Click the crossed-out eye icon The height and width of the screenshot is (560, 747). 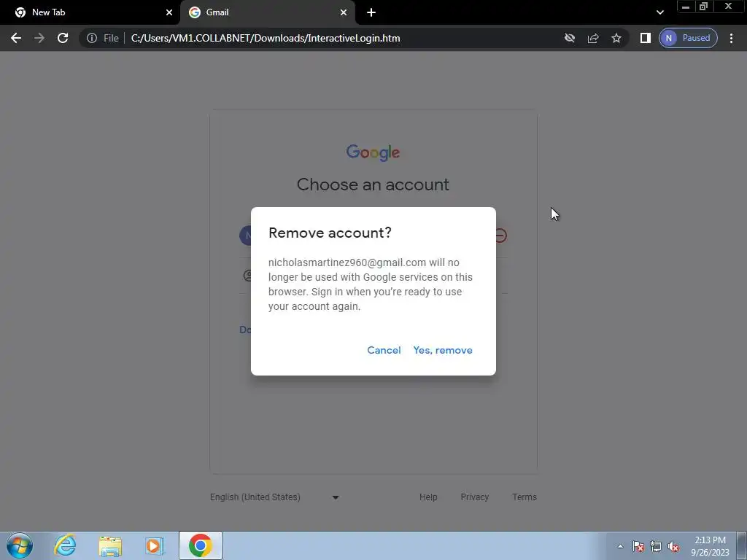pyautogui.click(x=569, y=38)
